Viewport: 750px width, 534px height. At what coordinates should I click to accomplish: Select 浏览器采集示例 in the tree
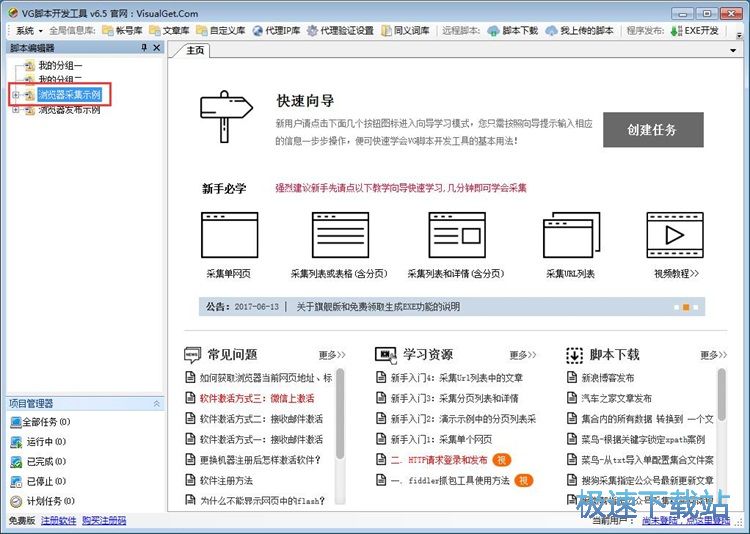pos(70,95)
